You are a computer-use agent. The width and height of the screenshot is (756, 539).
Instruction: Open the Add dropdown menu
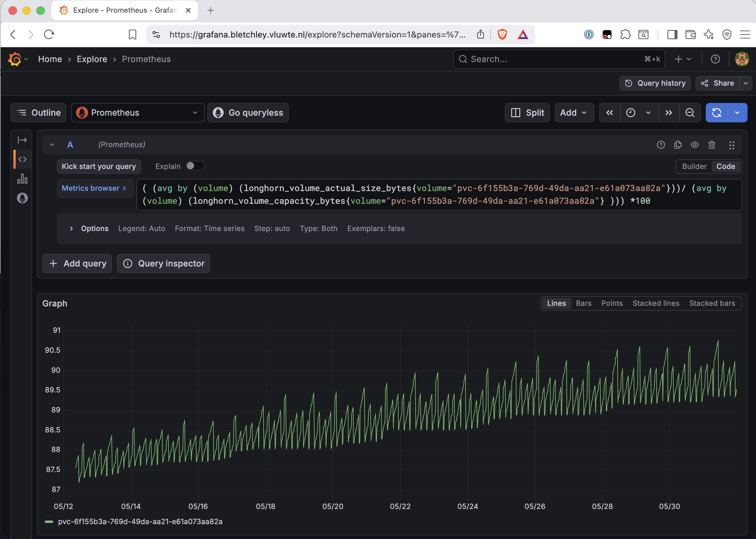tap(574, 113)
